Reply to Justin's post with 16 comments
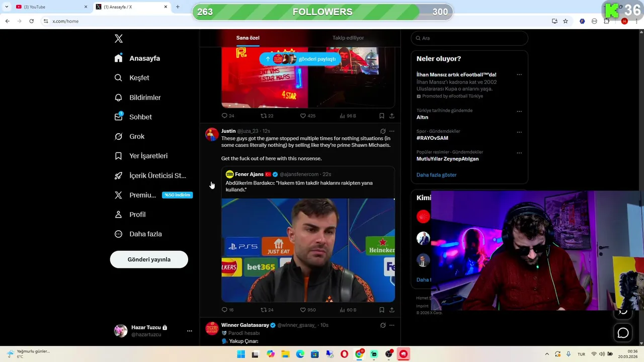644x362 pixels. click(227, 310)
